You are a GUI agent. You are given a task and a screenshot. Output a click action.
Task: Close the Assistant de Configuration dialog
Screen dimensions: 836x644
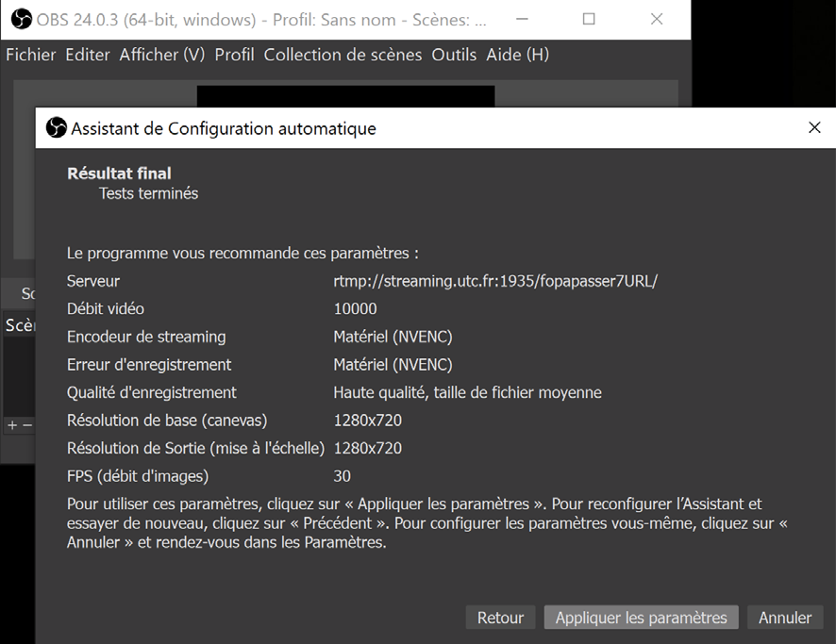[814, 127]
